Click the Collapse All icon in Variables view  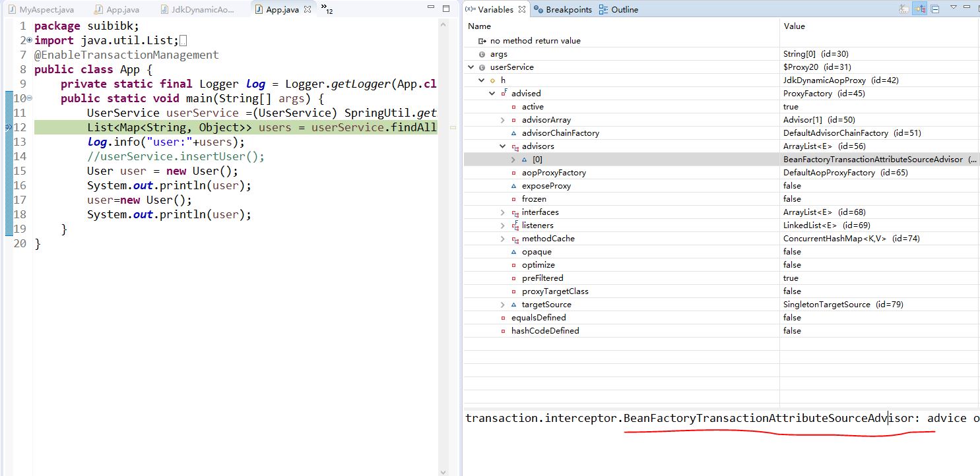pyautogui.click(x=934, y=9)
